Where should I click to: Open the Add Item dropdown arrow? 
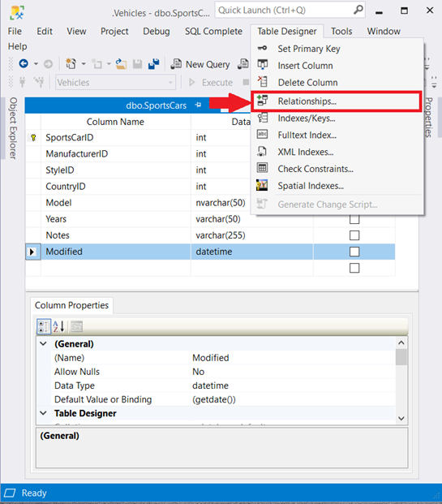[109, 64]
